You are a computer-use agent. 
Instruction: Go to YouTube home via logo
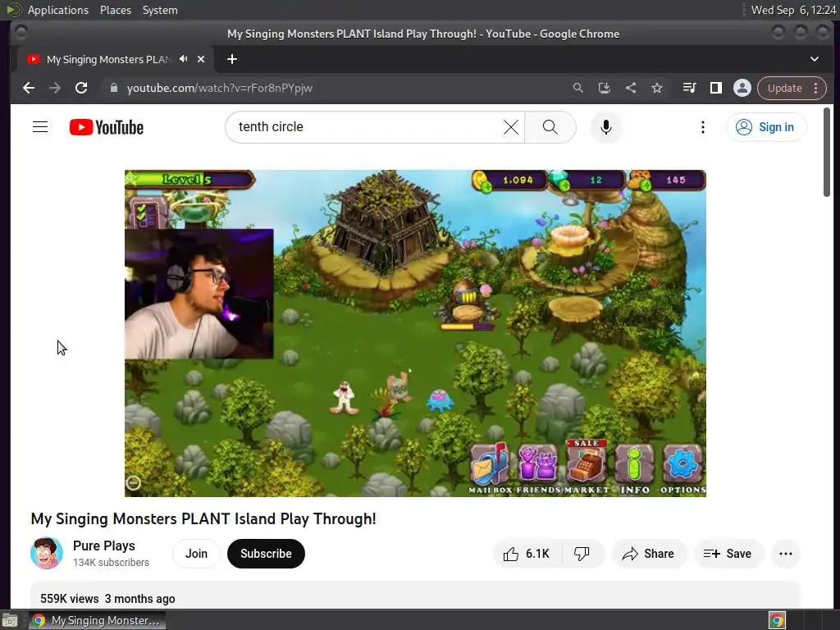click(107, 127)
